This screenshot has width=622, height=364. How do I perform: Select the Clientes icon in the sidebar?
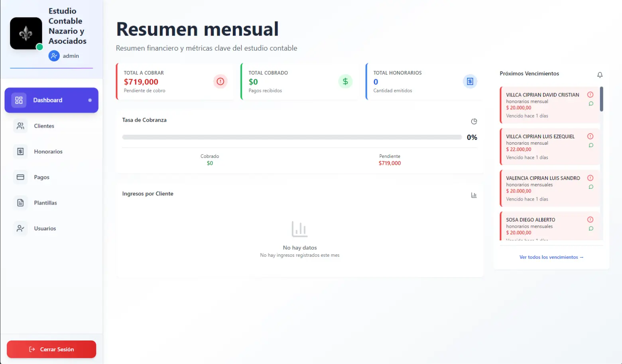(20, 126)
